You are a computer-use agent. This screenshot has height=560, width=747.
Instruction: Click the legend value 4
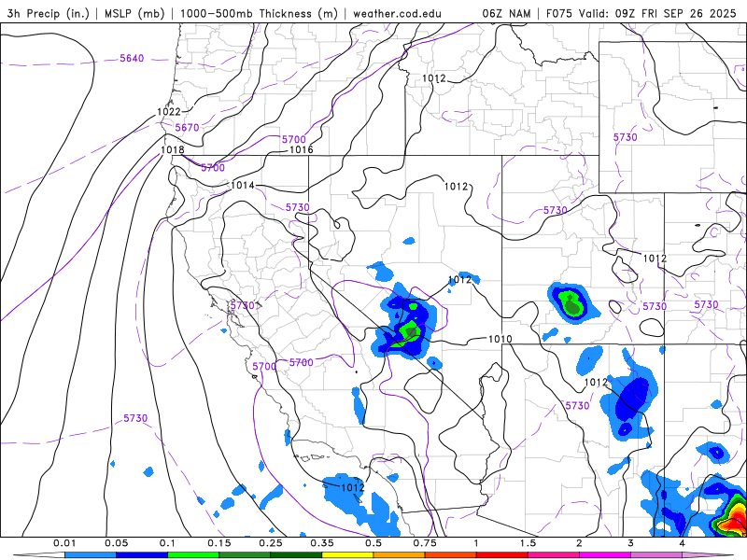[x=683, y=543]
